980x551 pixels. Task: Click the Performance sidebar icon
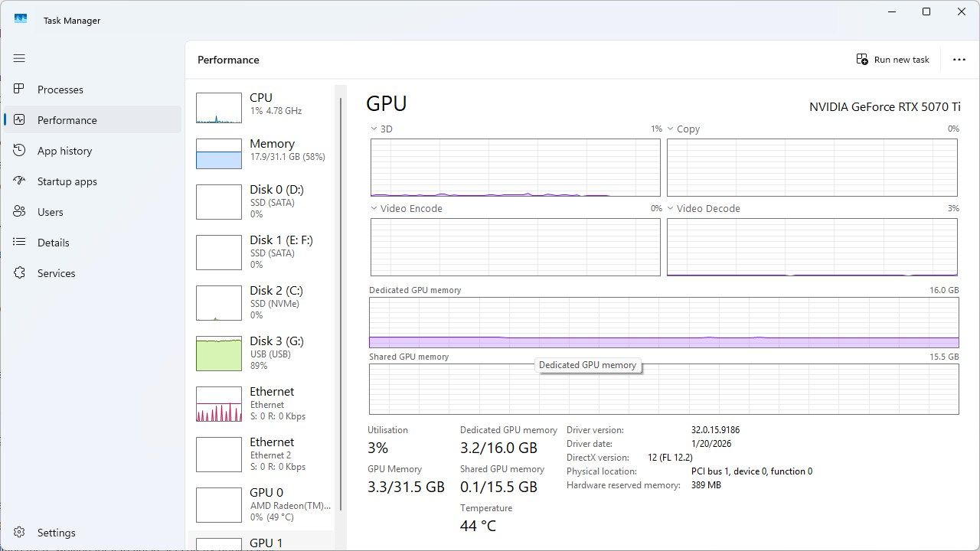click(20, 120)
